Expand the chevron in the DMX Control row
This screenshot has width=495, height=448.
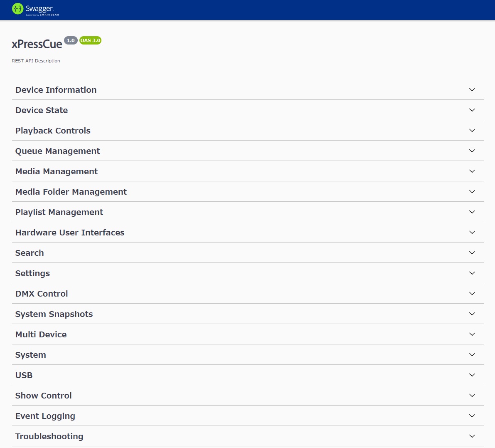tap(472, 294)
